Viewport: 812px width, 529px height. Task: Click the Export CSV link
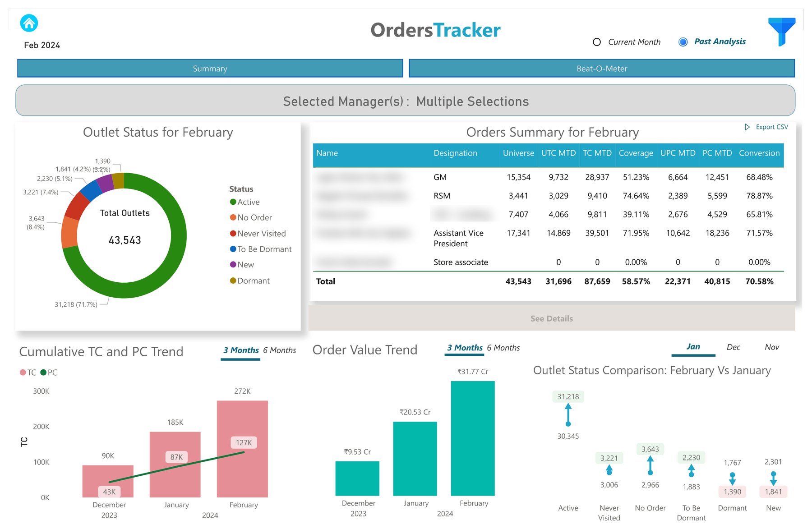click(x=772, y=127)
